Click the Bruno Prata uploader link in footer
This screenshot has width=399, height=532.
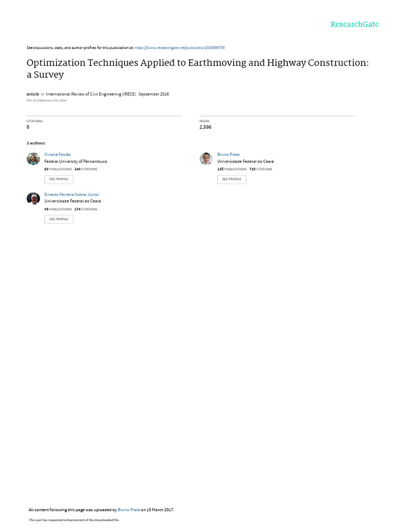click(129, 510)
